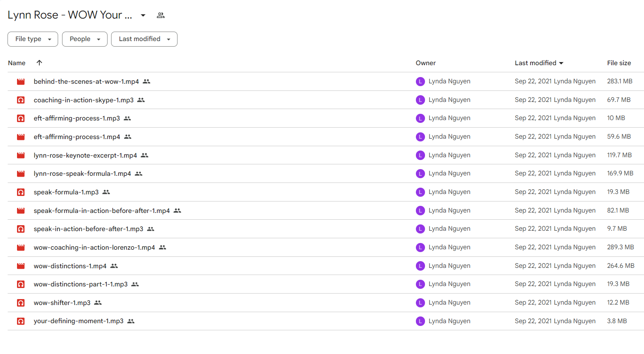Screen dimensions: 644x354
Task: Open the Last modified filter chip
Action: tap(144, 39)
